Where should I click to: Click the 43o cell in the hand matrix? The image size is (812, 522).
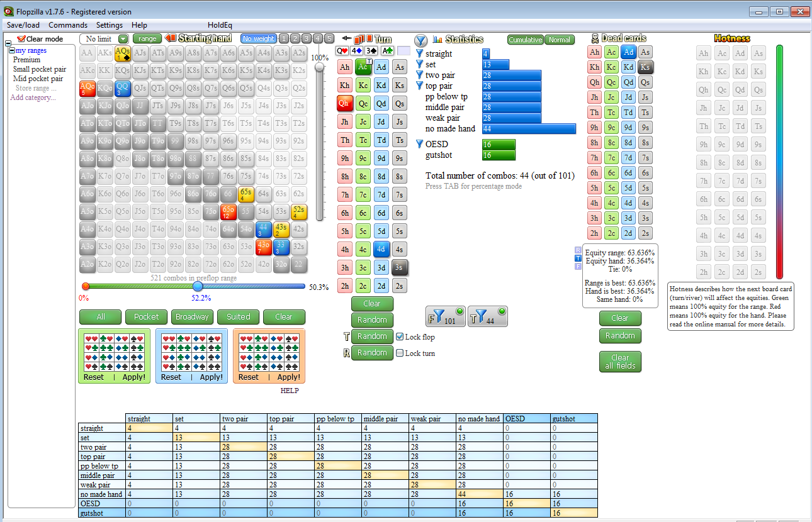pyautogui.click(x=264, y=247)
